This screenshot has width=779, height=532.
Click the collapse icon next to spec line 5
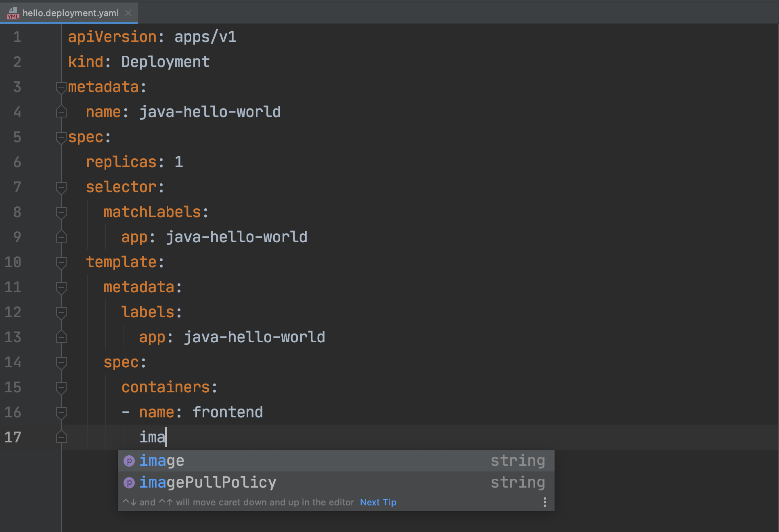[59, 137]
